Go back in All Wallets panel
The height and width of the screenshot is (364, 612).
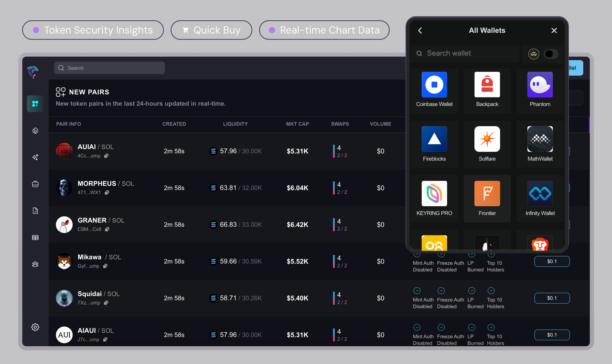pyautogui.click(x=420, y=30)
